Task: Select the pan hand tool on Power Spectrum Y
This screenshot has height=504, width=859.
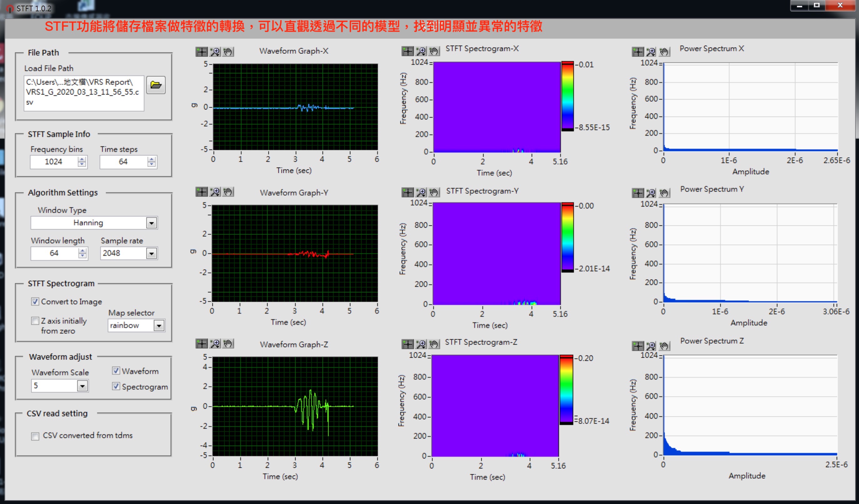Action: (x=664, y=193)
